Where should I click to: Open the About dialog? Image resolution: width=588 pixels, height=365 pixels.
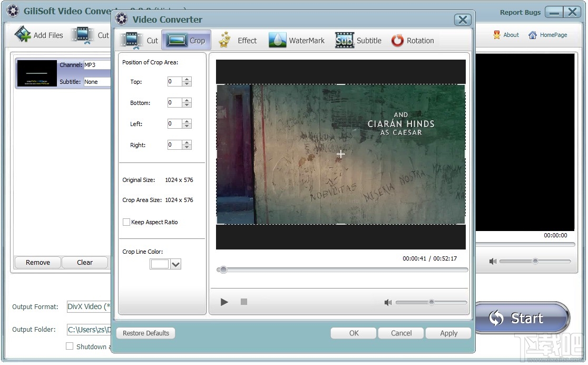pyautogui.click(x=505, y=35)
